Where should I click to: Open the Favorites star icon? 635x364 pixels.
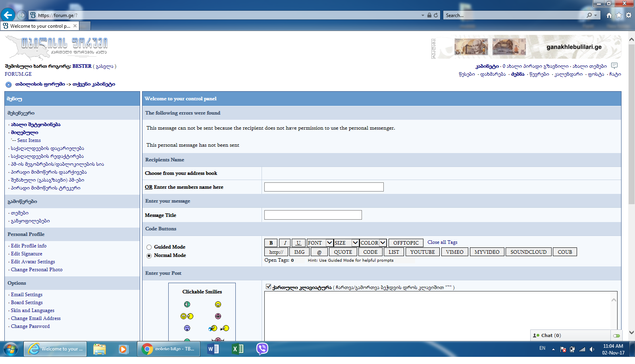tap(619, 15)
